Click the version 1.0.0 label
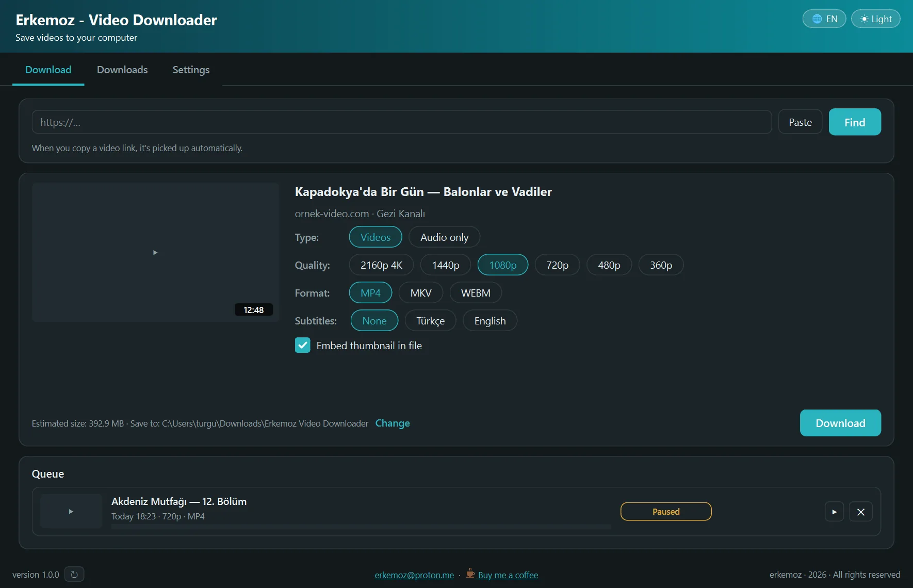Image resolution: width=913 pixels, height=588 pixels. point(36,575)
